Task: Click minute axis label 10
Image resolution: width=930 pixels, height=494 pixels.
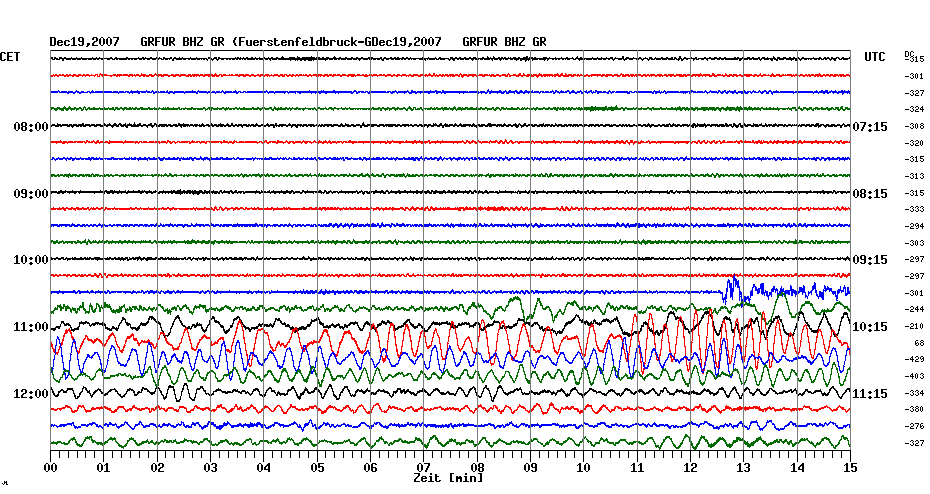Action: tap(584, 468)
